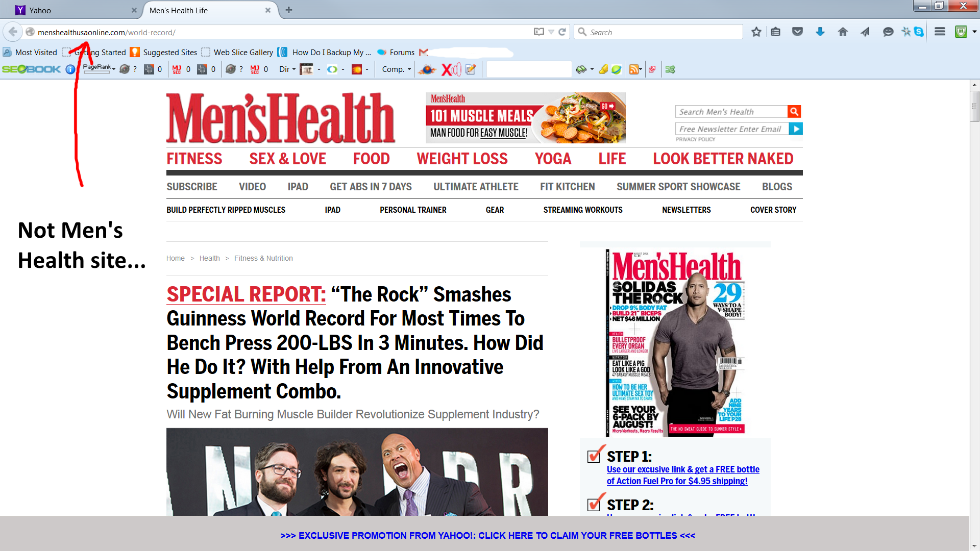Open the Hello chat smiley icon

[x=888, y=32]
